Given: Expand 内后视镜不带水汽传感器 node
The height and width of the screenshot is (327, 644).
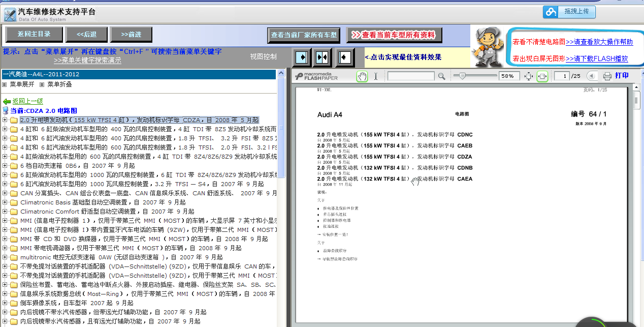Looking at the screenshot, I should coord(5,312).
